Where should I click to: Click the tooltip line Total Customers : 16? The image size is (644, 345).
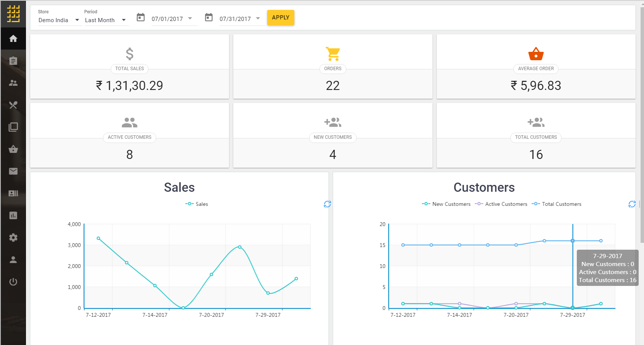coord(608,280)
